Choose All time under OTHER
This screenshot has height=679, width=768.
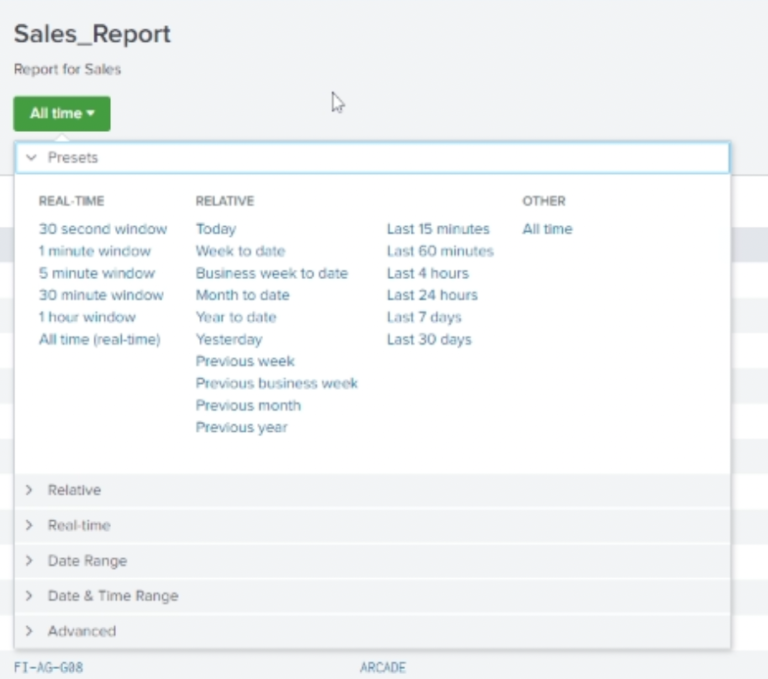click(x=548, y=229)
